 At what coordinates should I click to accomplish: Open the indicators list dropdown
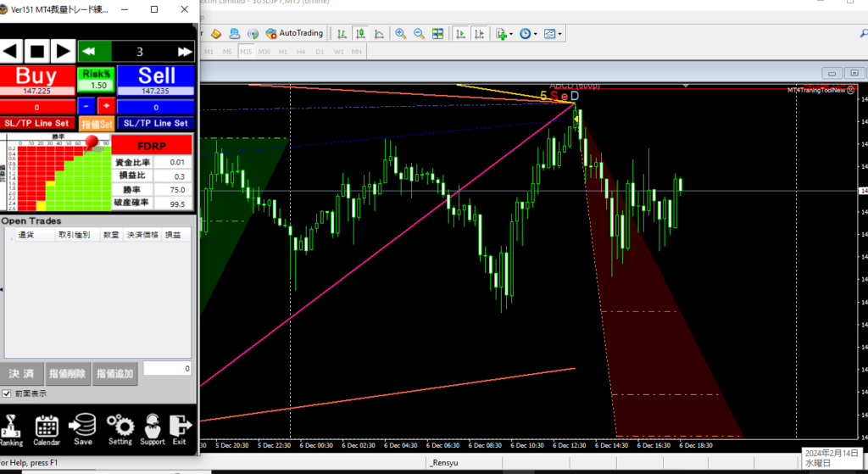click(x=504, y=34)
